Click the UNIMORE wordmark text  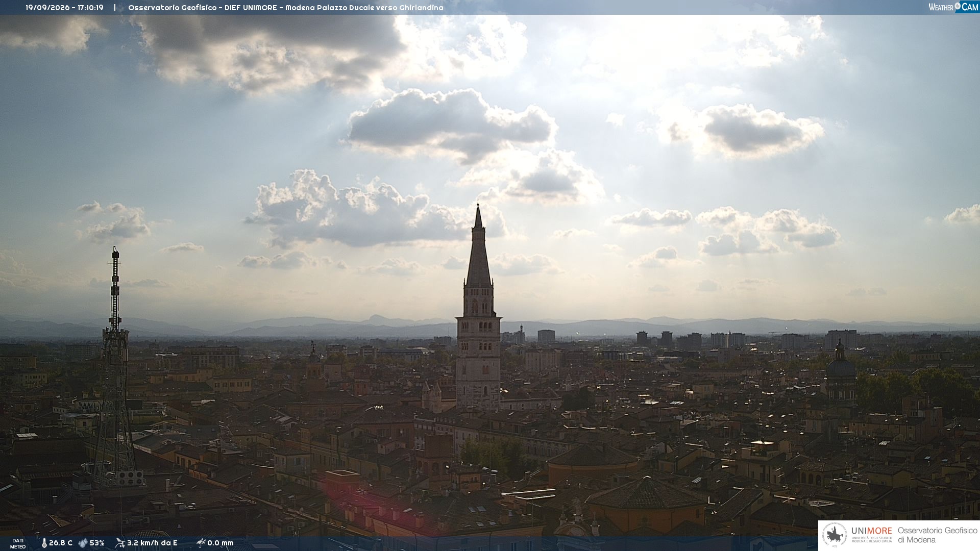871,531
